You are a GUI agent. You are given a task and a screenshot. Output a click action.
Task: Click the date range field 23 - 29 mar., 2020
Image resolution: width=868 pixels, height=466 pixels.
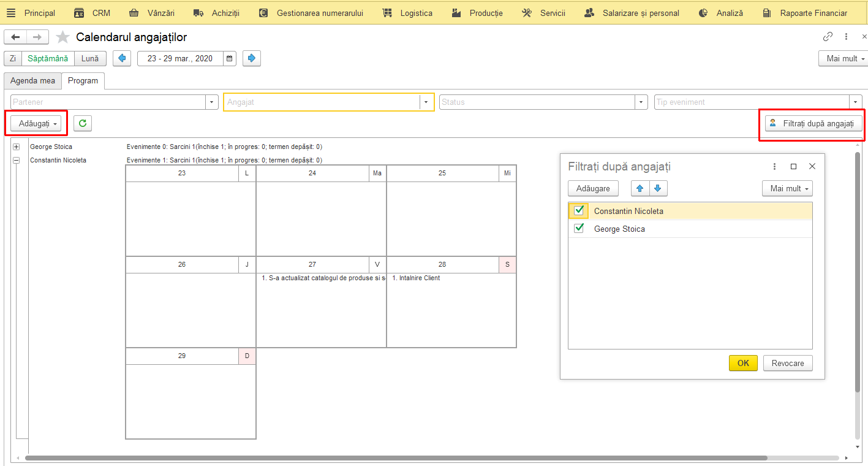pos(180,58)
